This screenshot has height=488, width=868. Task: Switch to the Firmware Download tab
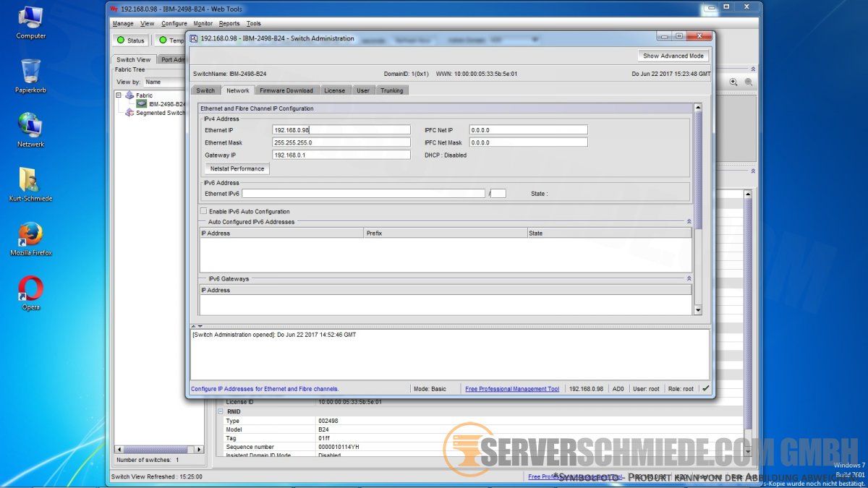click(286, 90)
